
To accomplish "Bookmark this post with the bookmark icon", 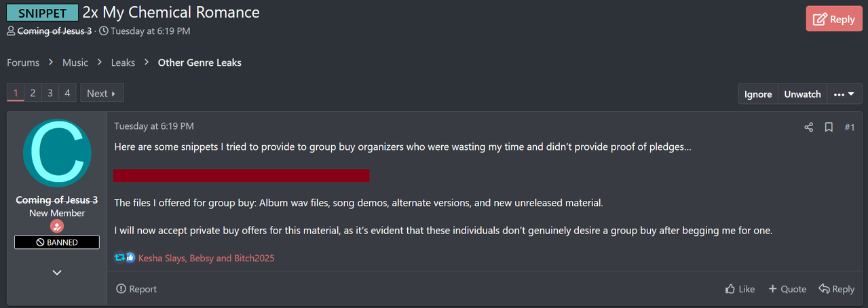I will click(x=829, y=127).
